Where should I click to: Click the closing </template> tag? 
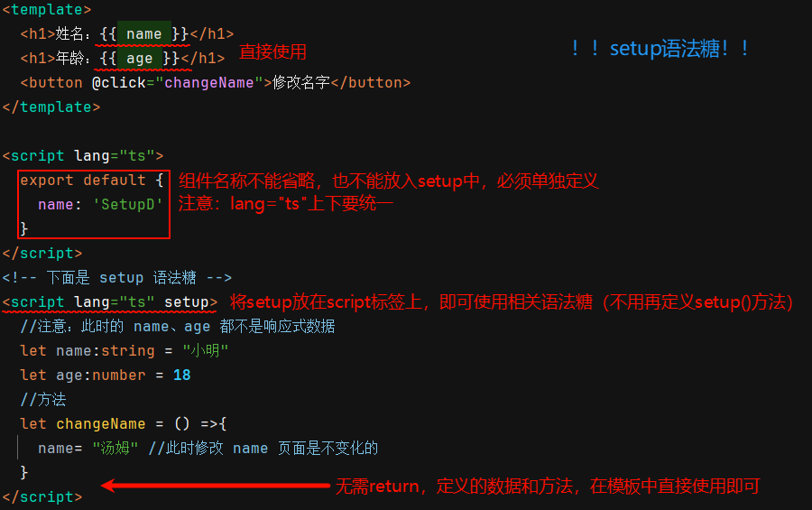point(51,107)
